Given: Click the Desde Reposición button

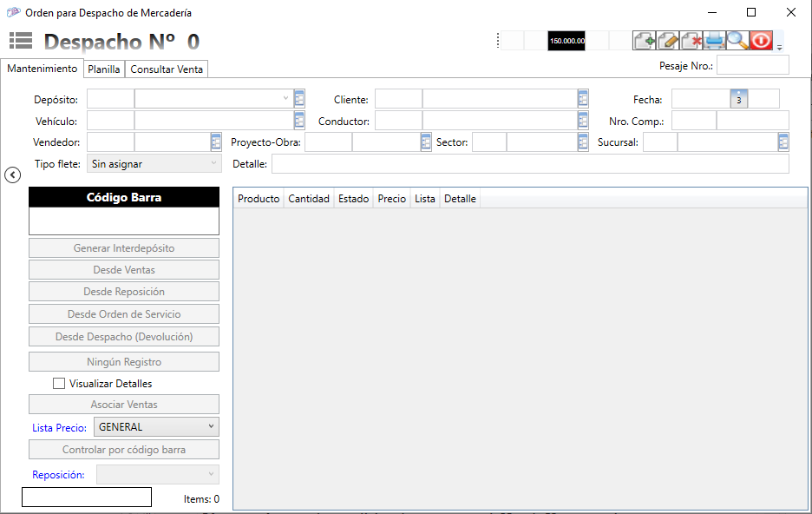Looking at the screenshot, I should pyautogui.click(x=124, y=292).
